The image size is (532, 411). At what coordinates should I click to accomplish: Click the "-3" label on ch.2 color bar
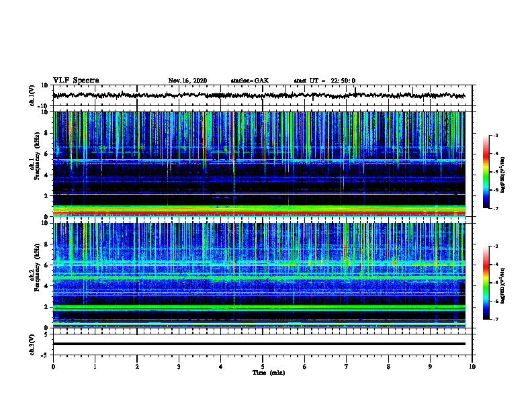click(x=496, y=246)
